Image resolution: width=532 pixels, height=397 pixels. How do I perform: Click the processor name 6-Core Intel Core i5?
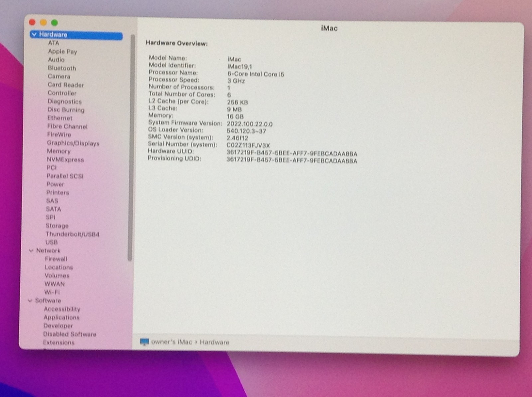(x=256, y=74)
